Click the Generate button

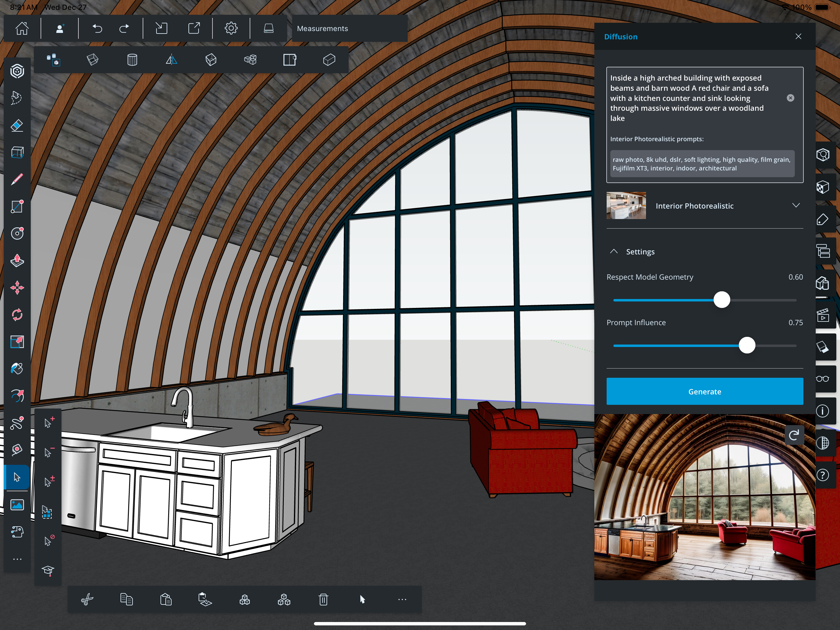tap(704, 391)
